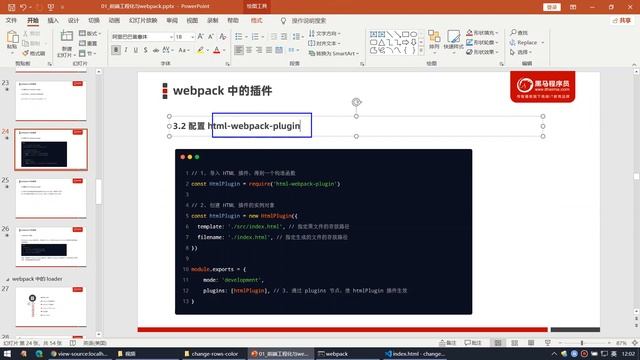The height and width of the screenshot is (360, 640).
Task: Click Align Left paragraph icon
Action: click(239, 50)
